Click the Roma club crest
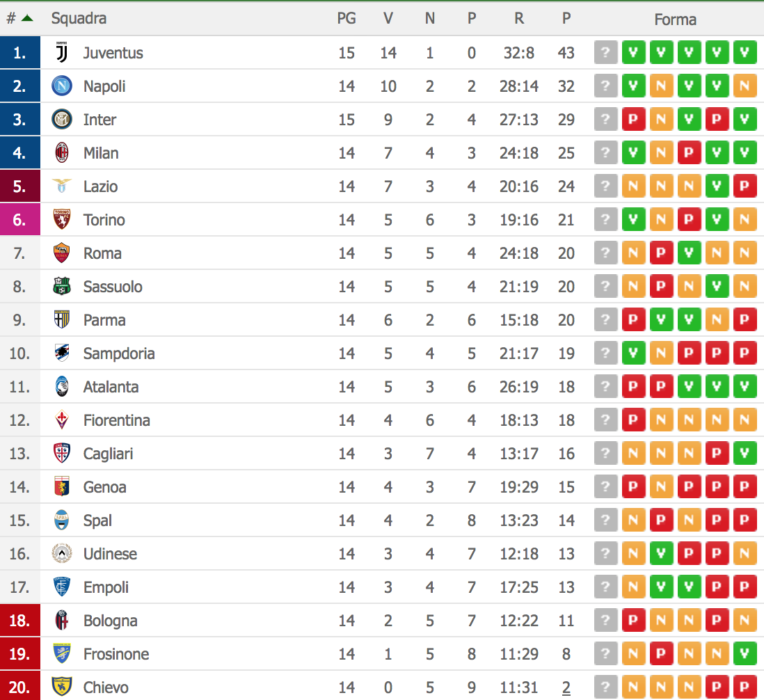This screenshot has width=764, height=700. 62,253
